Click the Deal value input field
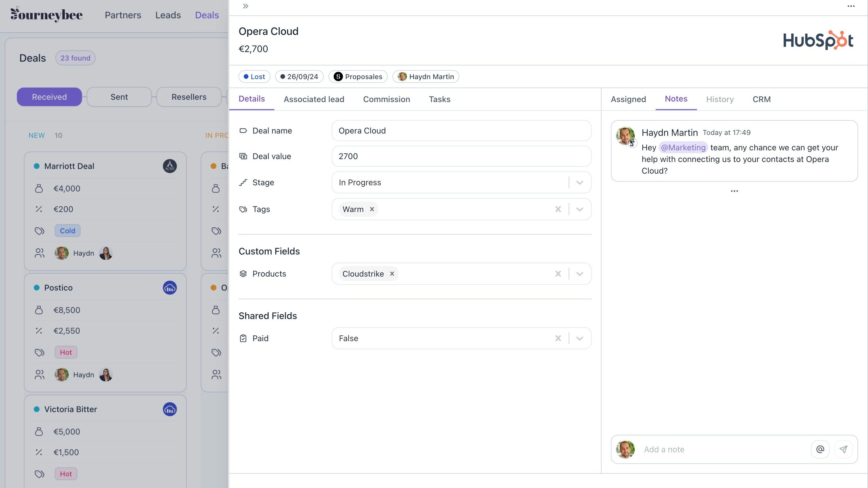This screenshot has height=488, width=868. (x=461, y=156)
